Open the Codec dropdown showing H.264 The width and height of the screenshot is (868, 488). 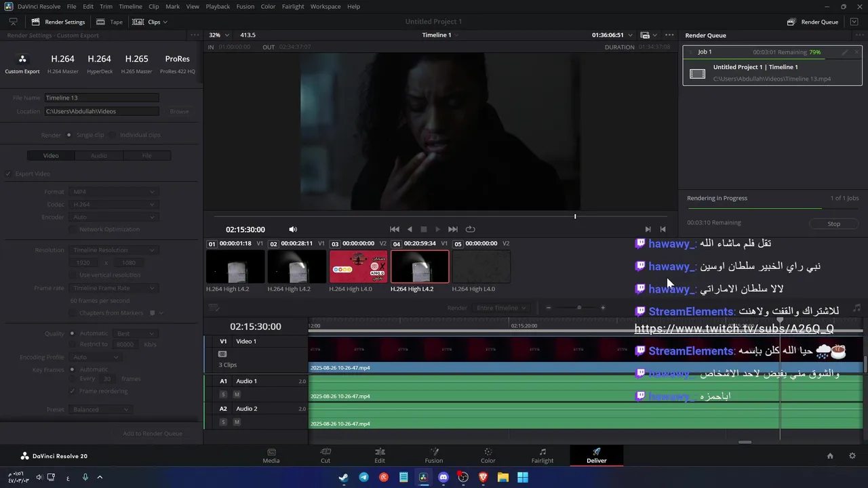[114, 205]
